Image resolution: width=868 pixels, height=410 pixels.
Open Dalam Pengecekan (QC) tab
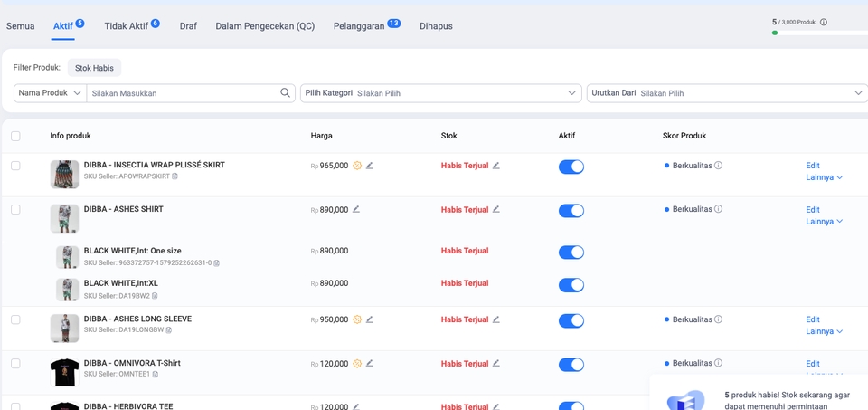[x=265, y=26]
